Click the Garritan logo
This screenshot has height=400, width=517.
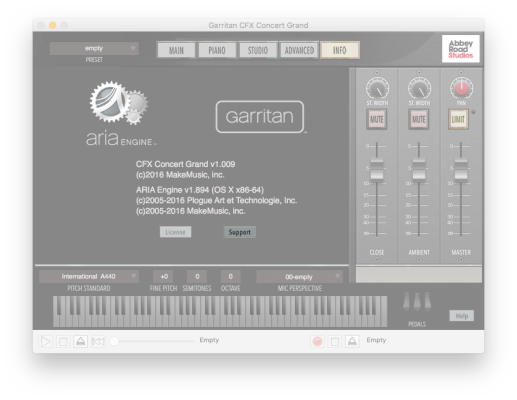click(x=260, y=117)
